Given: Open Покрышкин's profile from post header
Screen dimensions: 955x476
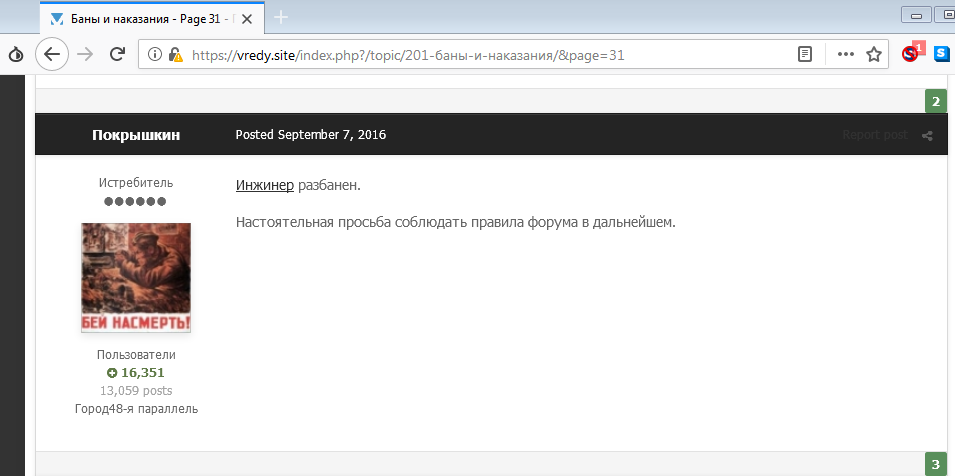Looking at the screenshot, I should click(136, 135).
